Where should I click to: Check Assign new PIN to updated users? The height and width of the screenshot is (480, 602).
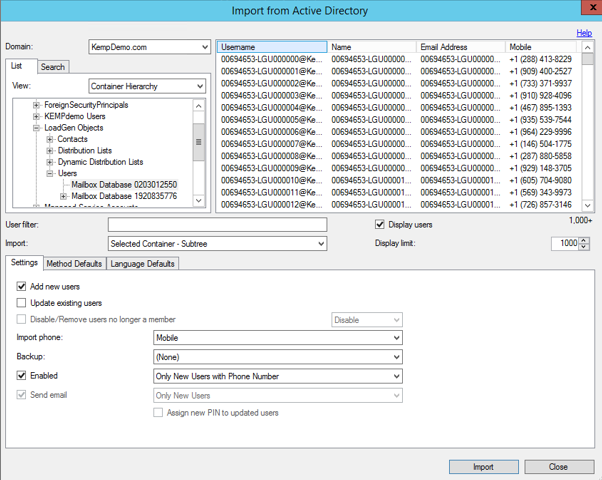point(158,413)
